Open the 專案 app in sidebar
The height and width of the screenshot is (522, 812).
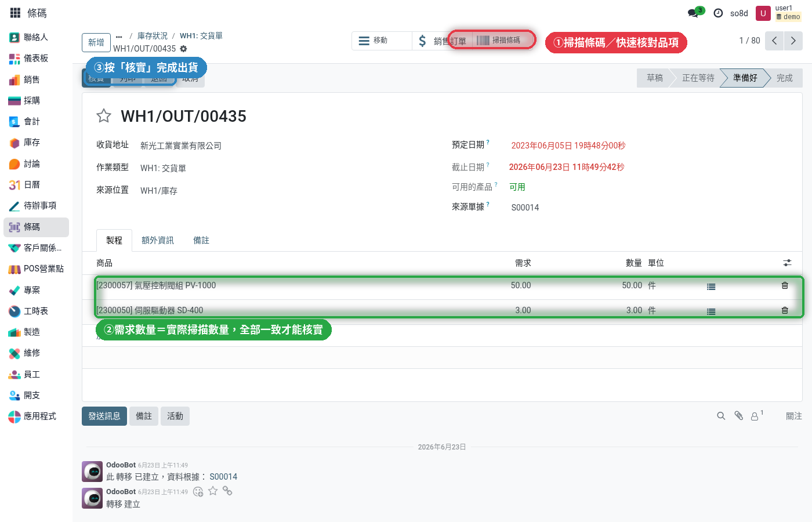36,290
